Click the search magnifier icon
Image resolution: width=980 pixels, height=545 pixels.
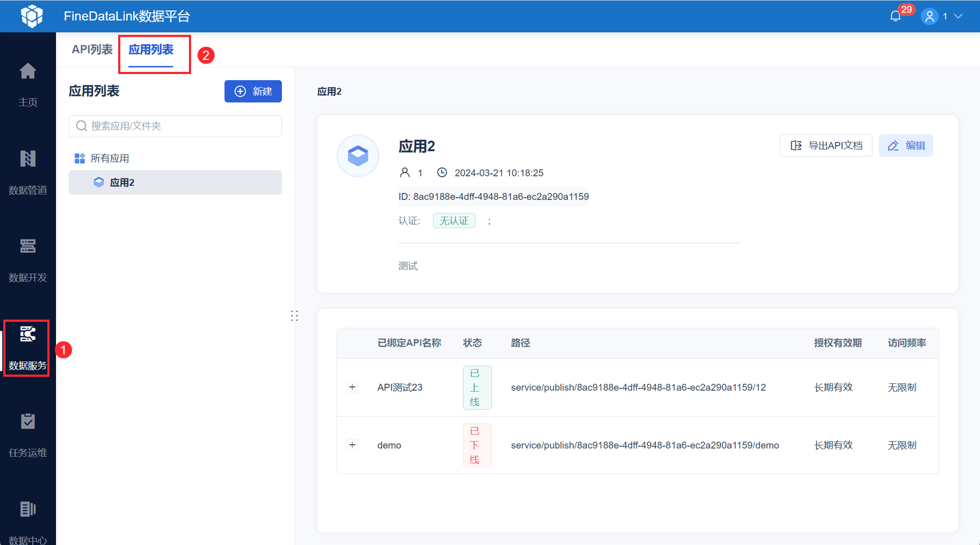(x=82, y=126)
